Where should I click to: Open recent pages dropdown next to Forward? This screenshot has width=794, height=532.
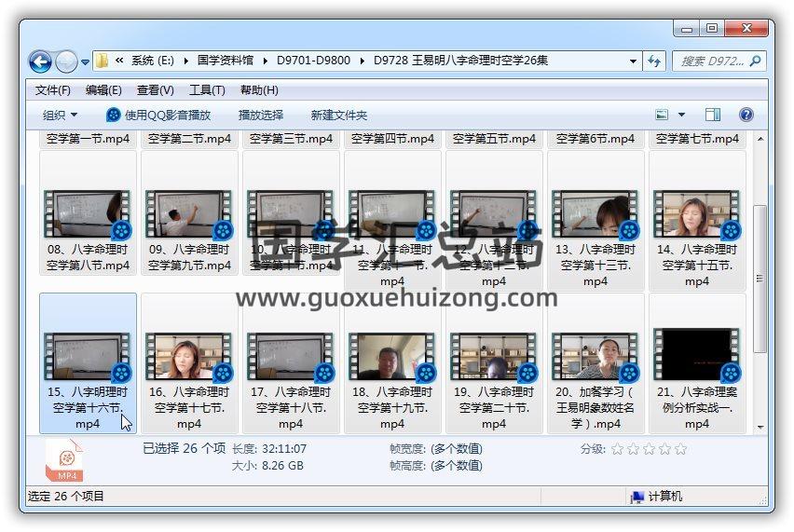click(x=86, y=62)
